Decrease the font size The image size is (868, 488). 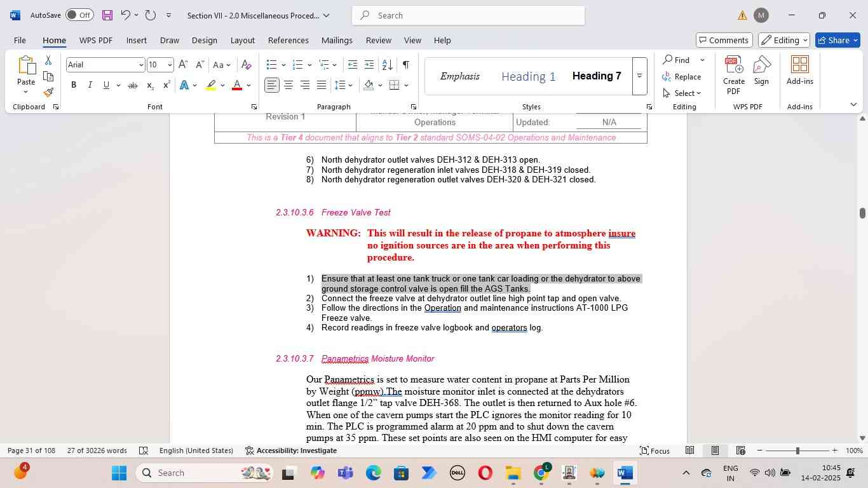click(x=200, y=65)
